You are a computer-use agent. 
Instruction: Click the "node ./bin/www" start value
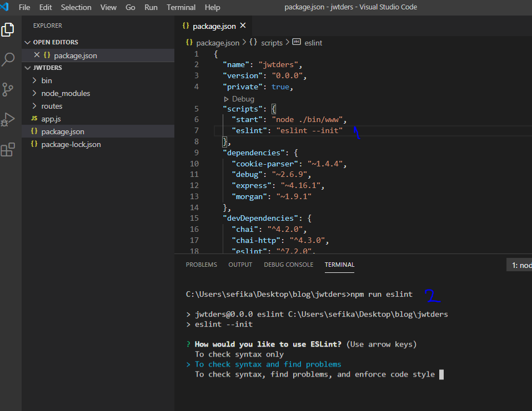pos(308,119)
